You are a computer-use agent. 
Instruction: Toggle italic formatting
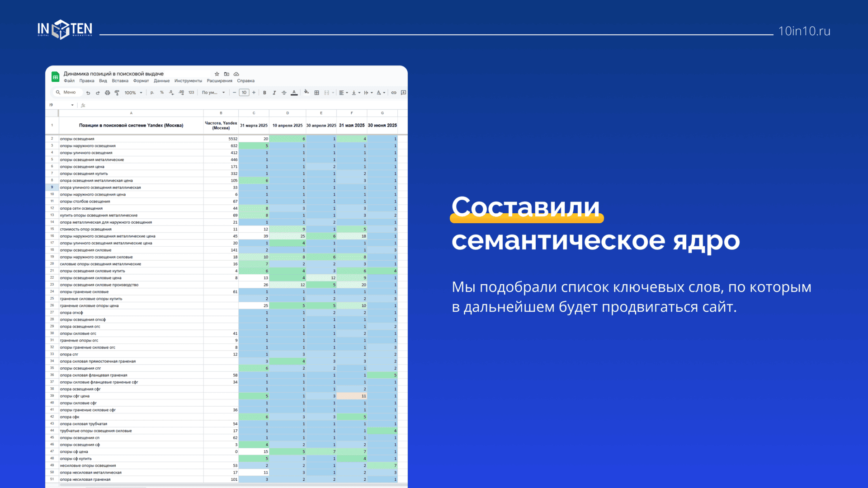coord(274,93)
